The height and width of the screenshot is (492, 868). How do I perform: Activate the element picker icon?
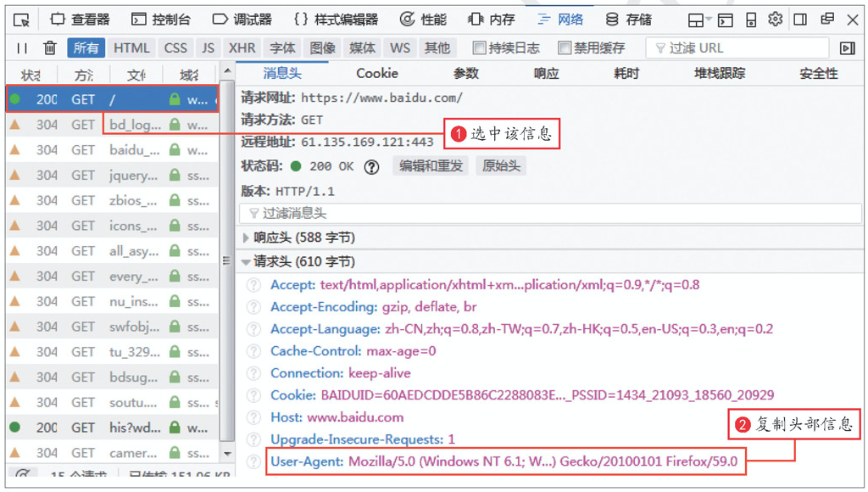(21, 20)
